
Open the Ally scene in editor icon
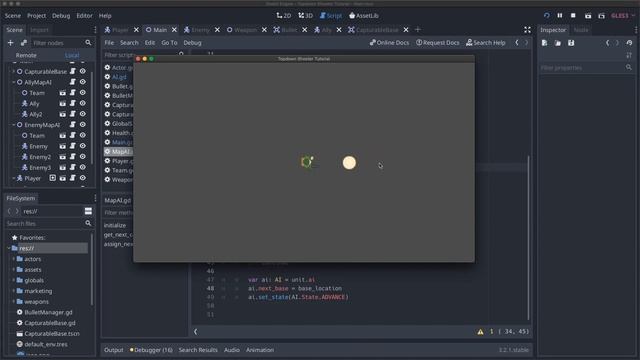click(x=62, y=103)
